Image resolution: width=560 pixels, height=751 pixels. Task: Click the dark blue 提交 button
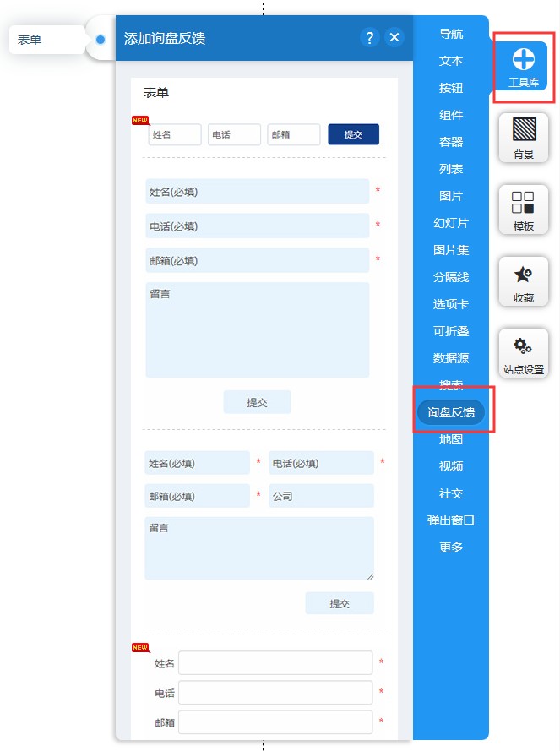click(x=354, y=134)
